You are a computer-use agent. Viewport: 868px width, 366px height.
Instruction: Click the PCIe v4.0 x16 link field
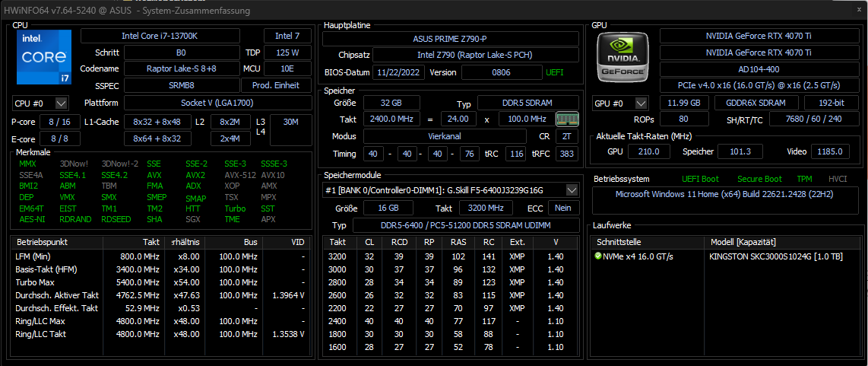pyautogui.click(x=759, y=86)
